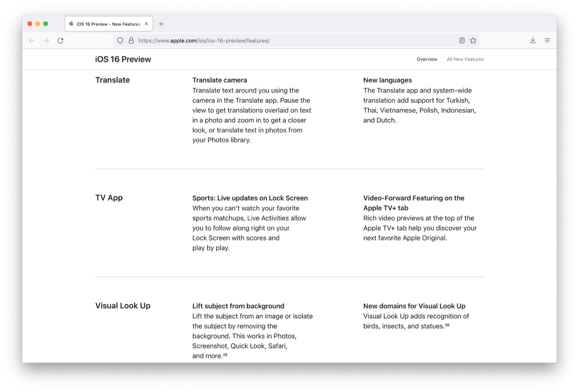Click the browser back arrow
Viewport: 579px width, 392px height.
click(32, 41)
